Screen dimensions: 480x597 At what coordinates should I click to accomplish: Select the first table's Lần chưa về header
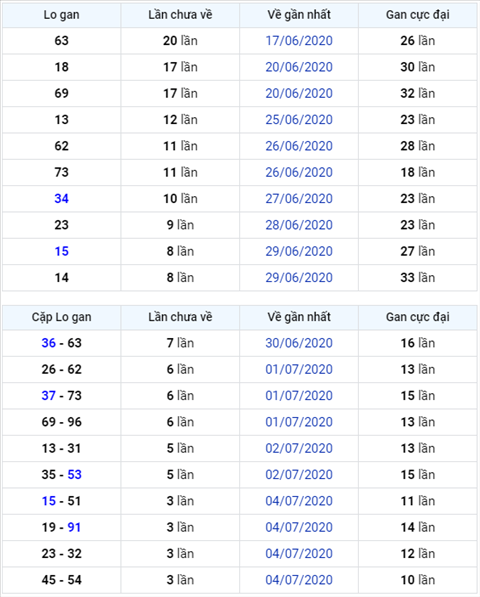180,15
